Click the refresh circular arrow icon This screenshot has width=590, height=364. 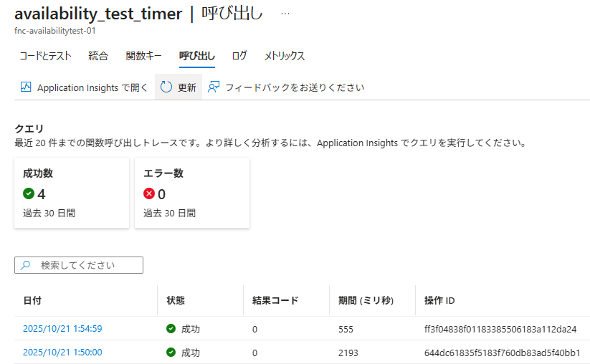(x=166, y=87)
